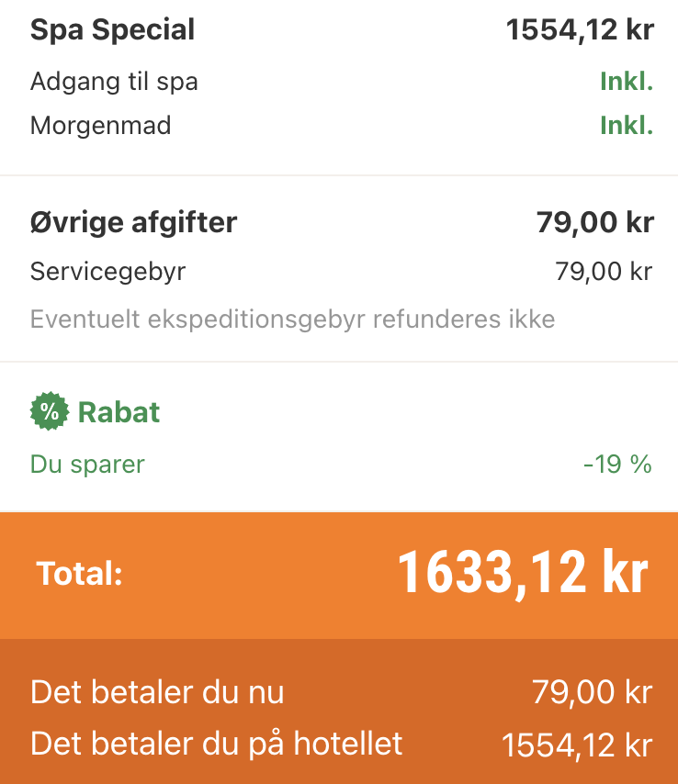Click the ekspeditionsgebyr refund note
Screen dimensions: 678x784
[x=292, y=319]
